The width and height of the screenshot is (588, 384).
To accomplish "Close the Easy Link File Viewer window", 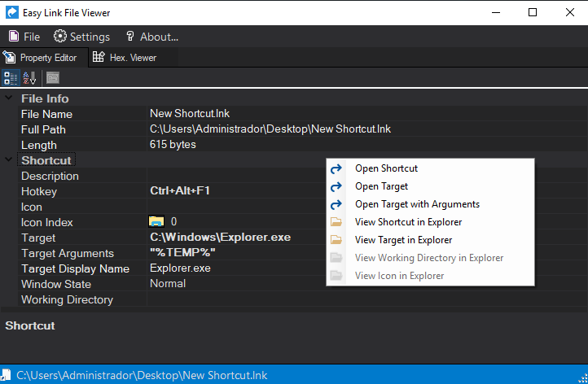I will pyautogui.click(x=569, y=12).
